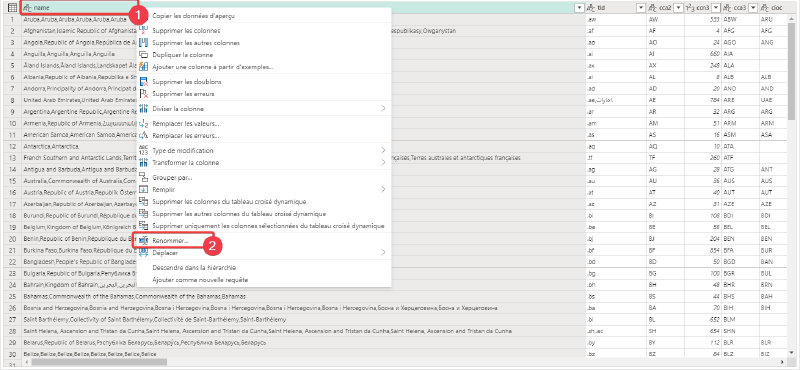
Task: Click the Supprimer les erreurs icon
Action: pyautogui.click(x=143, y=94)
